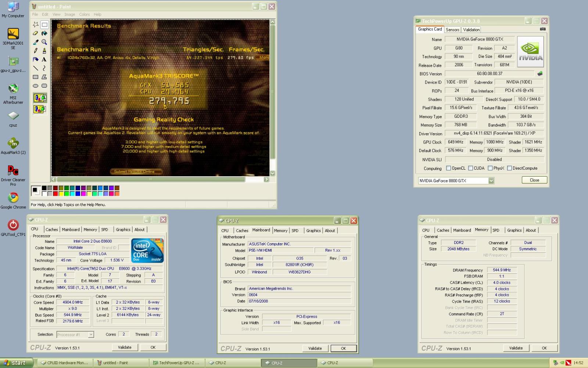Open SPD tab in middle CPU-Z window

295,231
